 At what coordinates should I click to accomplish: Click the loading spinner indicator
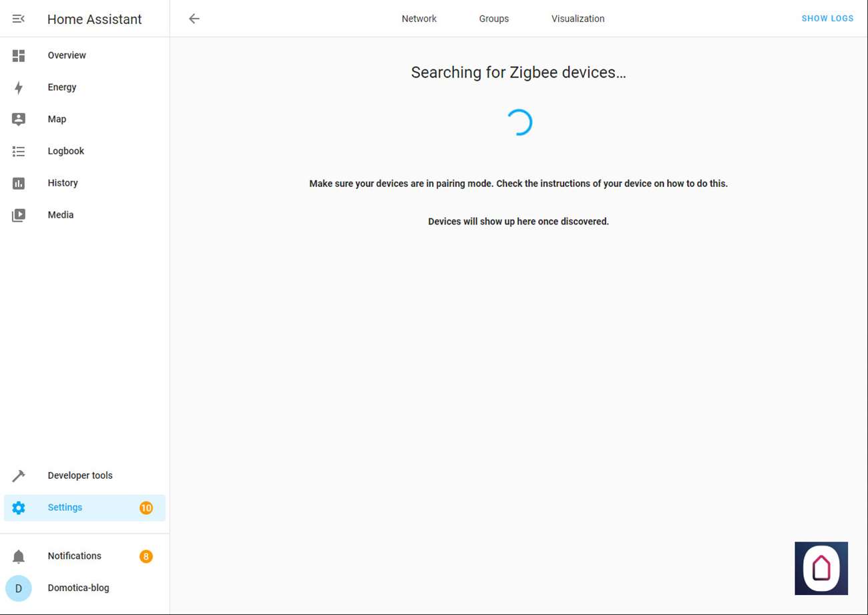point(519,122)
